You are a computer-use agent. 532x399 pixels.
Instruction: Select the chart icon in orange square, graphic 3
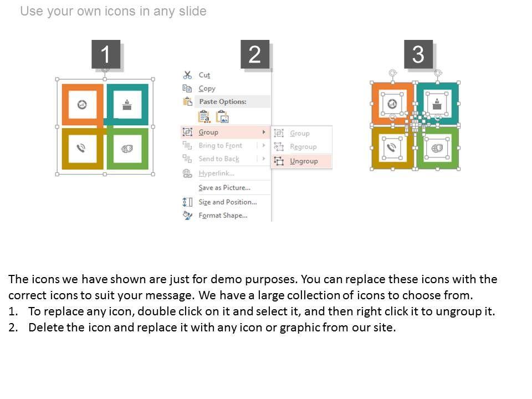[392, 104]
